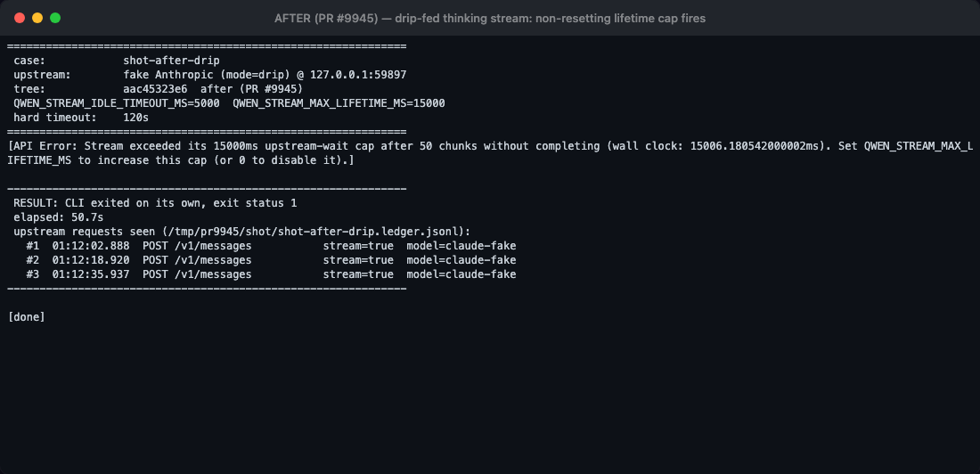This screenshot has height=474, width=980.
Task: Click the green fullscreen window button
Action: (x=55, y=18)
